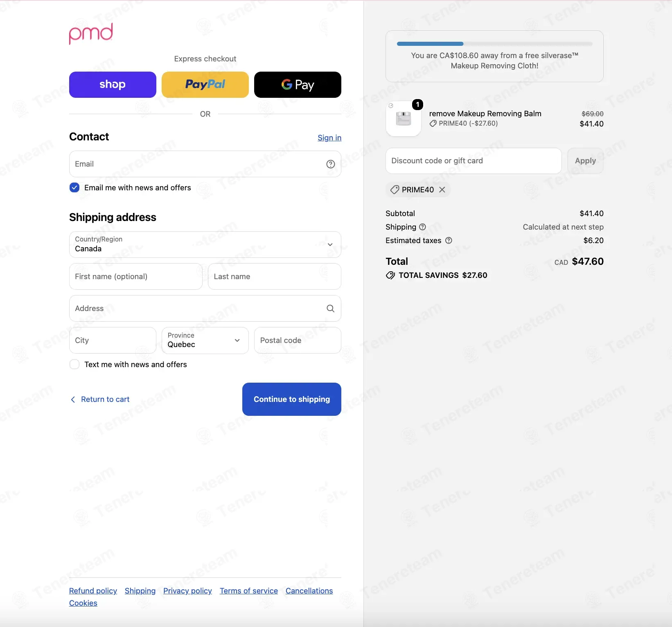Click the Makeup Removing Balm product thumbnail

pyautogui.click(x=404, y=119)
